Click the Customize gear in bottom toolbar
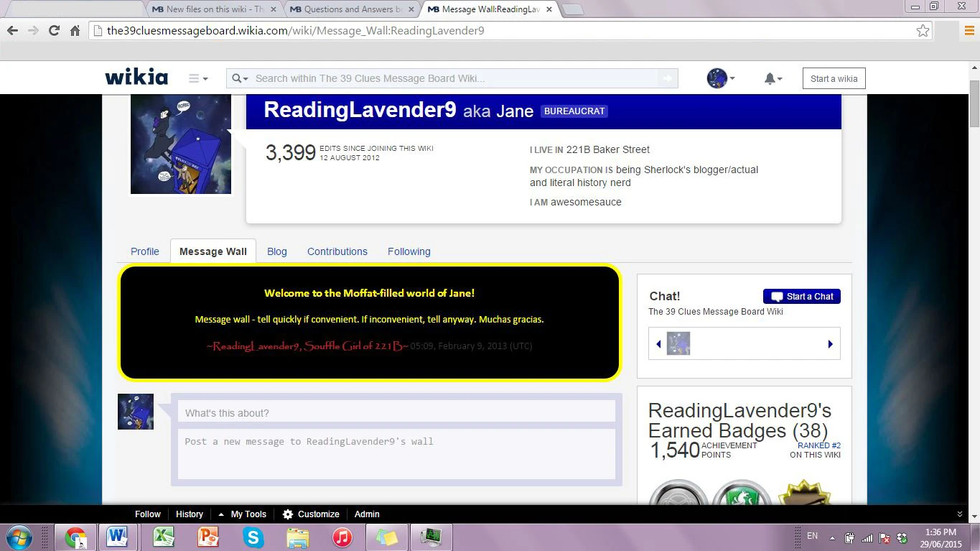Image resolution: width=980 pixels, height=551 pixels. click(288, 514)
